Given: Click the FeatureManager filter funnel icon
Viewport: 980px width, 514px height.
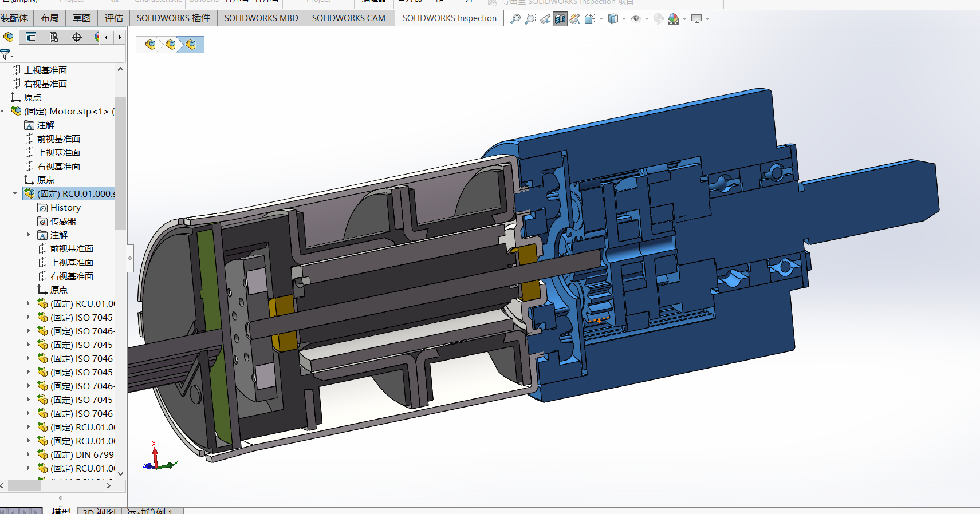Looking at the screenshot, I should click(x=5, y=54).
